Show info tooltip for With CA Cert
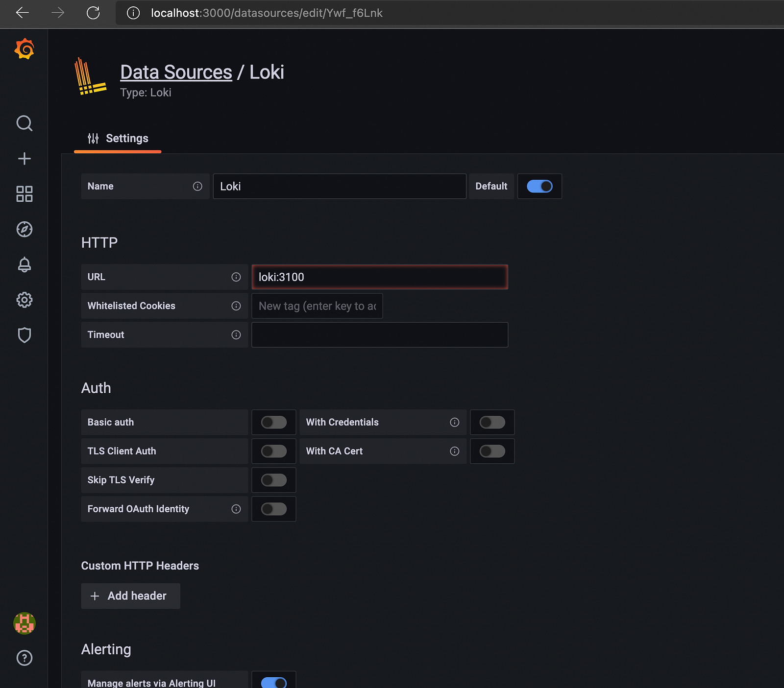The image size is (784, 688). (x=455, y=451)
